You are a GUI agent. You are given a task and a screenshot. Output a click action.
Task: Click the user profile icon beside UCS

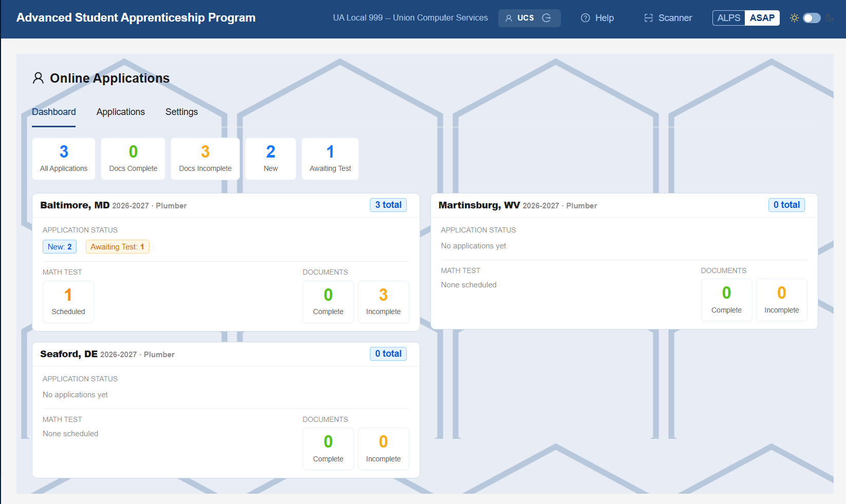coord(509,18)
